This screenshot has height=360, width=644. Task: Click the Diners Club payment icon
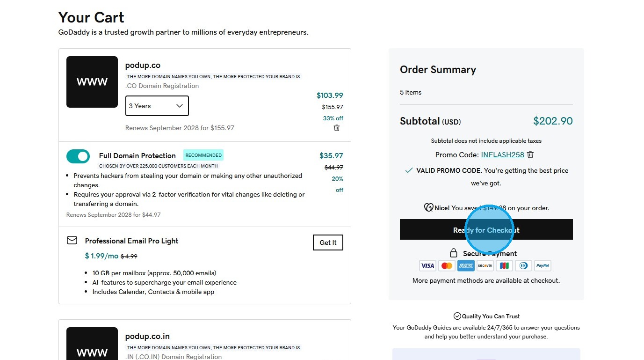coord(523,266)
